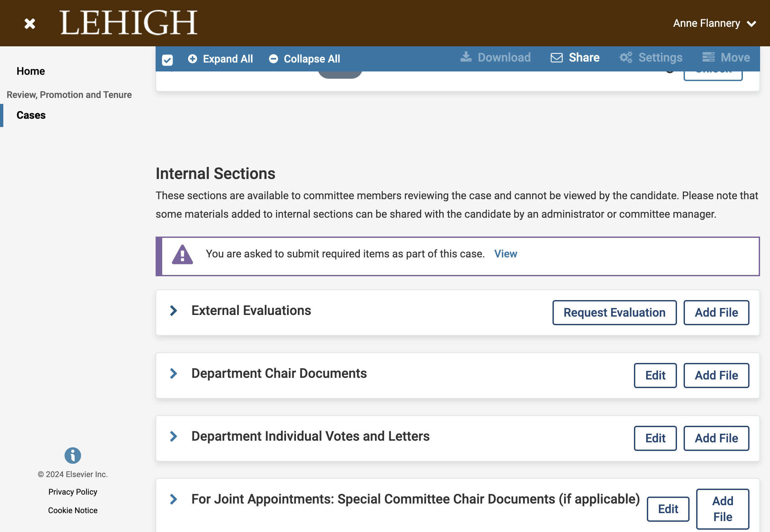The height and width of the screenshot is (532, 770).
Task: Expand the External Evaluations section
Action: [173, 311]
